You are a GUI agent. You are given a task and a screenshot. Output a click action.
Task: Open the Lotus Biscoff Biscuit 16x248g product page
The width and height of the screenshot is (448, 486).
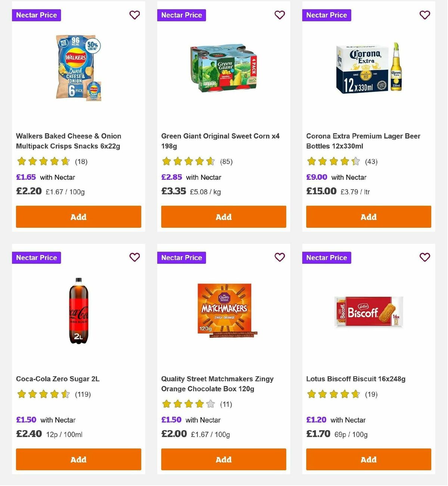pyautogui.click(x=355, y=379)
